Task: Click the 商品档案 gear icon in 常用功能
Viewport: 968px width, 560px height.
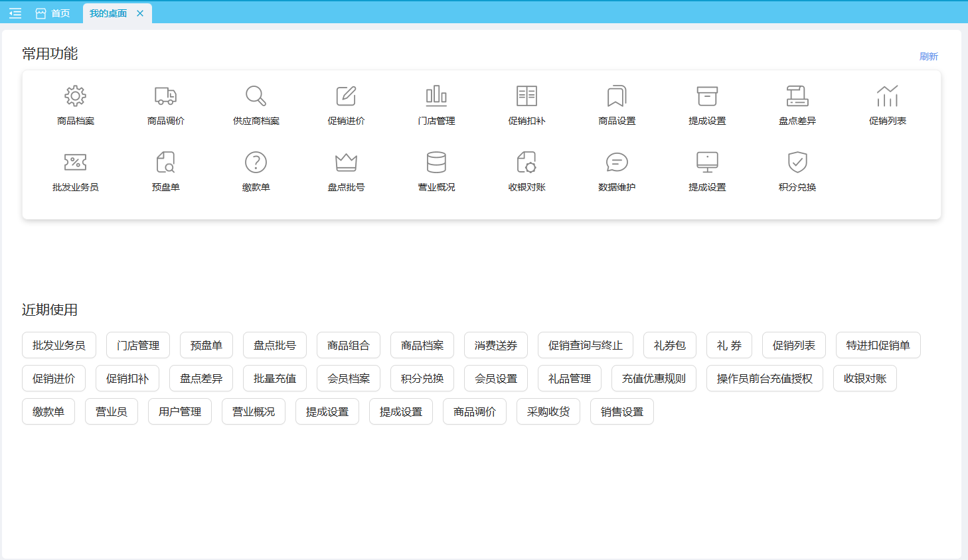Action: 75,96
